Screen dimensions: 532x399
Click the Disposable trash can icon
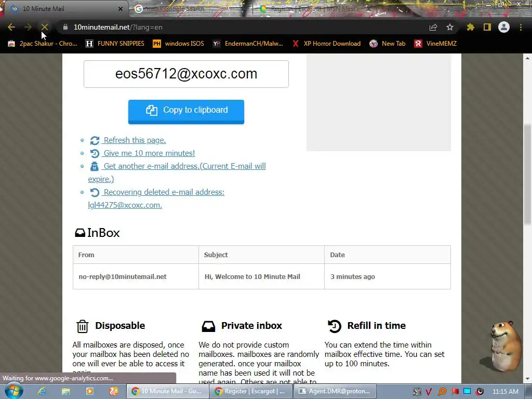83,326
